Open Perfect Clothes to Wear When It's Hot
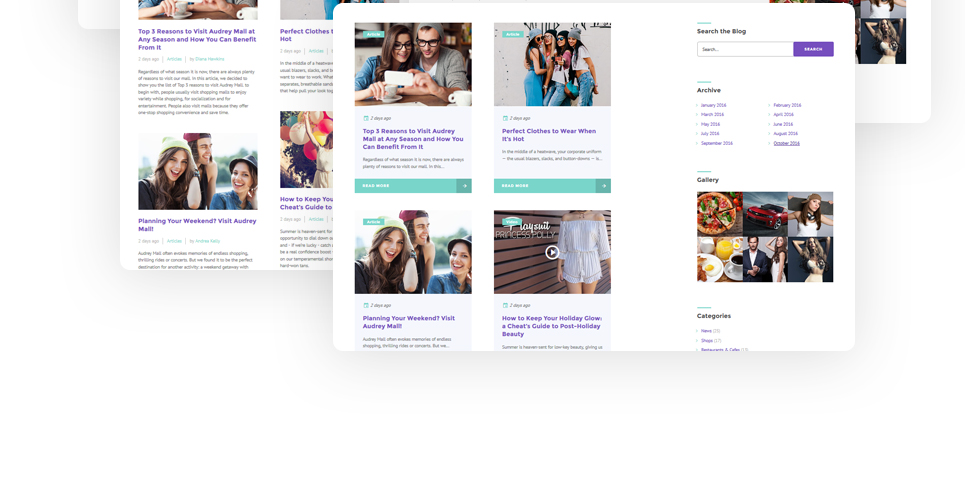The image size is (965, 500). point(549,135)
